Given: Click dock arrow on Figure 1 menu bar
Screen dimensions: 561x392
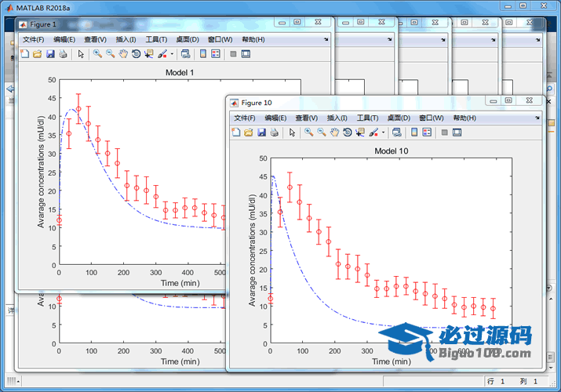Looking at the screenshot, I should pyautogui.click(x=326, y=39).
